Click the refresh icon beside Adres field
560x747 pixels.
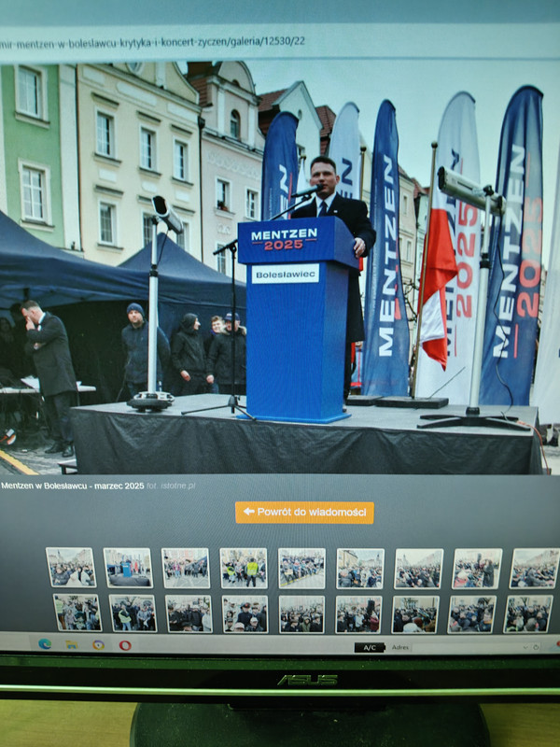pos(536,647)
